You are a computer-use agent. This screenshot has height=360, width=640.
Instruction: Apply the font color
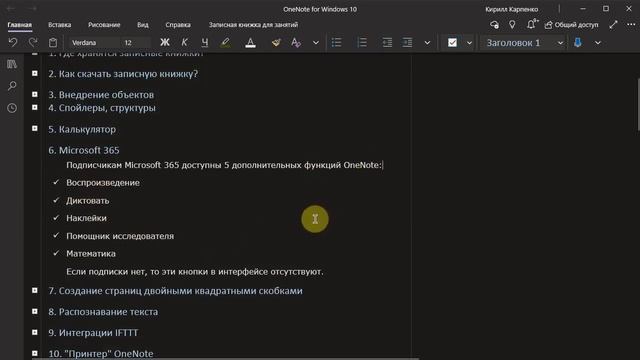(251, 42)
